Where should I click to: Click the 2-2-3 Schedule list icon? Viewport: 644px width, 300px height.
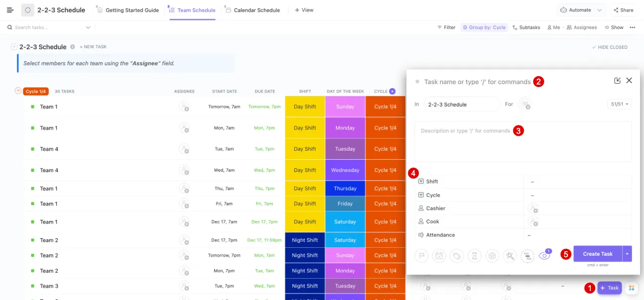click(x=28, y=10)
